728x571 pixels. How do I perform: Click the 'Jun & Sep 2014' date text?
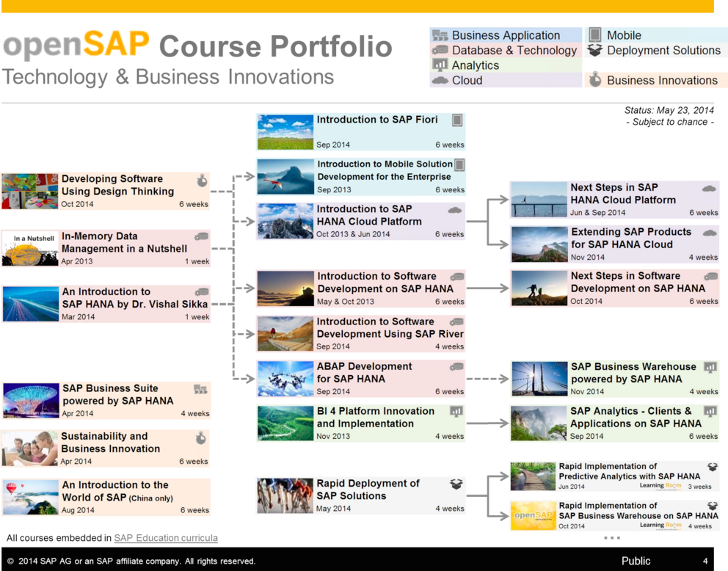pos(598,213)
